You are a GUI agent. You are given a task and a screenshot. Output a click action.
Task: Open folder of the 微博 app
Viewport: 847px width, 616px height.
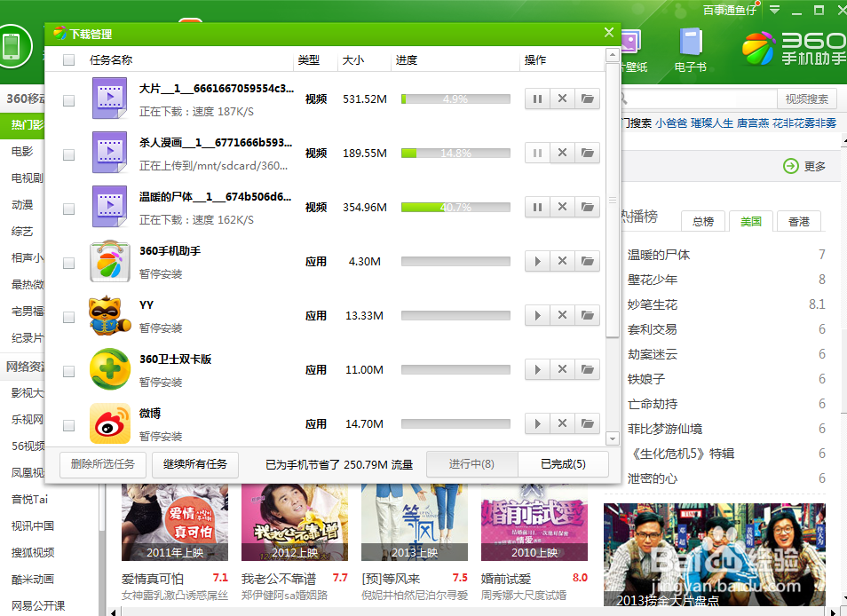[587, 423]
